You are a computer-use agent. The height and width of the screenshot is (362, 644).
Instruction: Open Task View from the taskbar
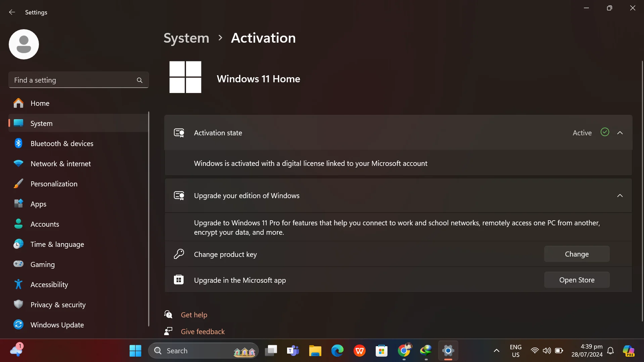click(271, 351)
